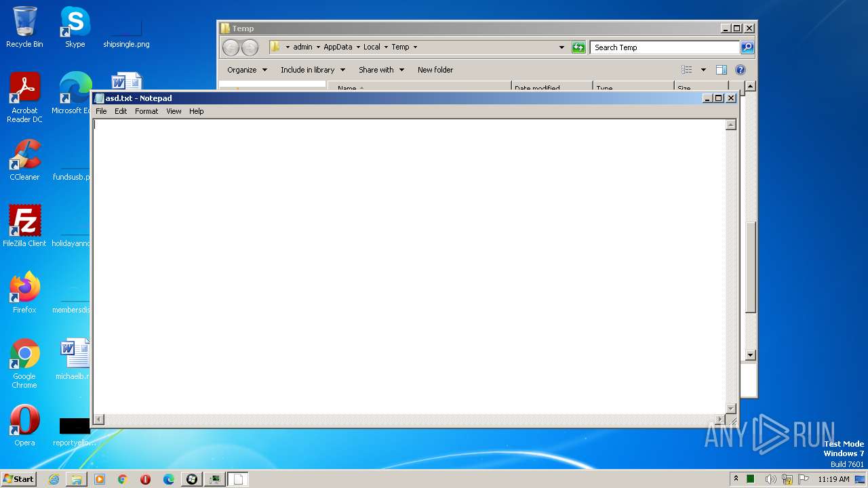Click the Opera taskbar icon
This screenshot has width=868, height=488.
(x=145, y=479)
